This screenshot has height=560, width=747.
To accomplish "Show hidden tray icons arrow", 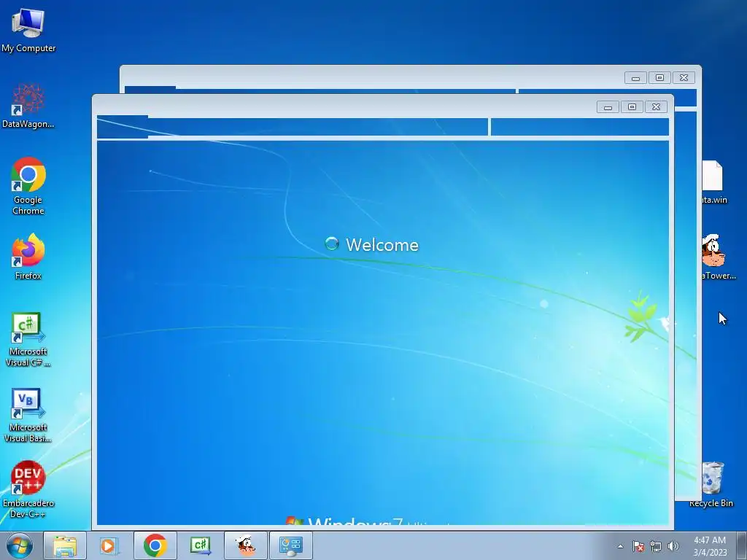I will click(x=620, y=546).
